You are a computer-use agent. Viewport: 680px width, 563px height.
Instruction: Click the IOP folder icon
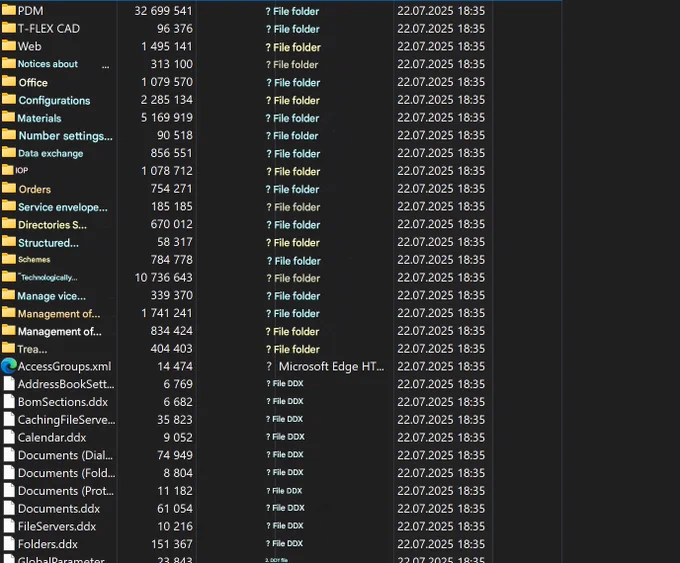8,170
